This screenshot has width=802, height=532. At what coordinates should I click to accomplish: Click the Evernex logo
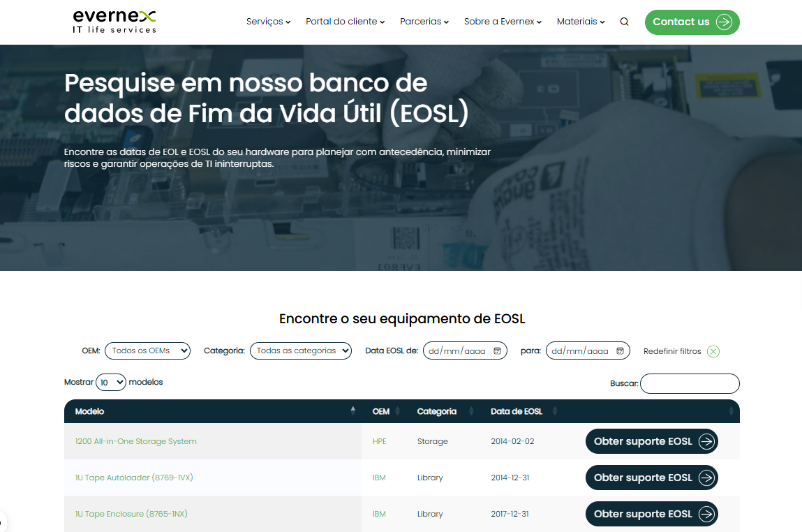click(x=114, y=22)
